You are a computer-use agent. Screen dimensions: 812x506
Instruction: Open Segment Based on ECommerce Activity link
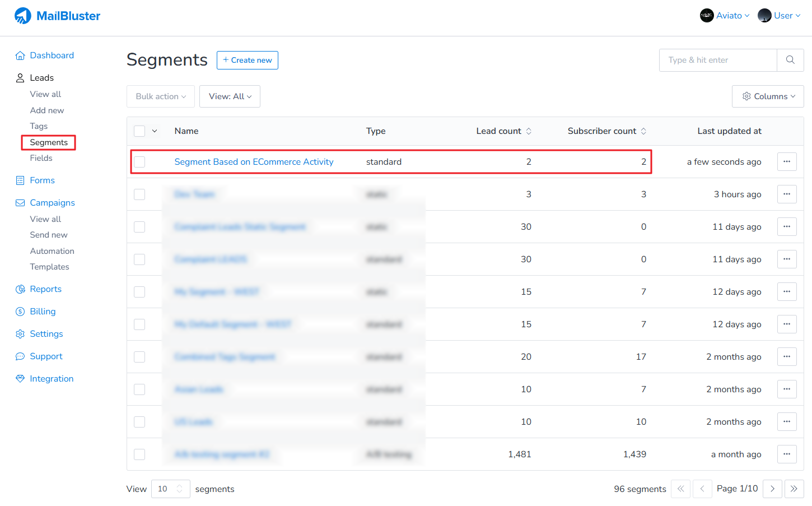point(254,162)
